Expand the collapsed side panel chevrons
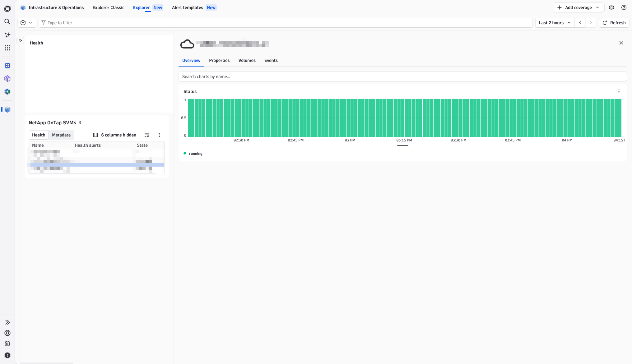 20,40
